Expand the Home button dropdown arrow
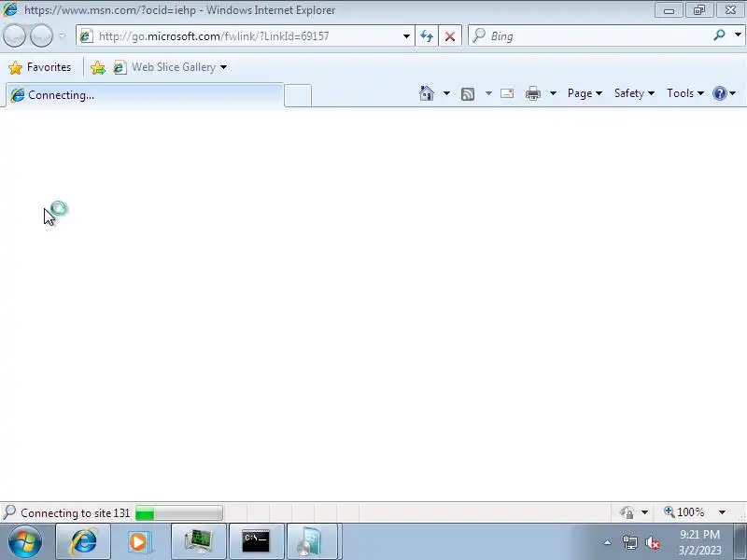The height and width of the screenshot is (560, 747). point(446,93)
